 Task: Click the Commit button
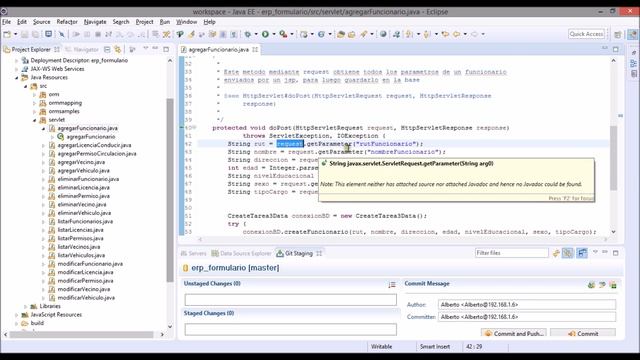tap(583, 333)
